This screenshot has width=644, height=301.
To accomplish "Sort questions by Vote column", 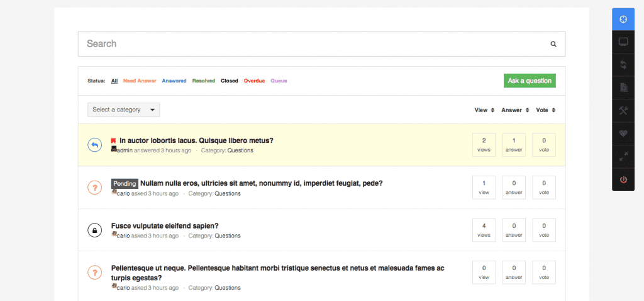I will point(545,110).
